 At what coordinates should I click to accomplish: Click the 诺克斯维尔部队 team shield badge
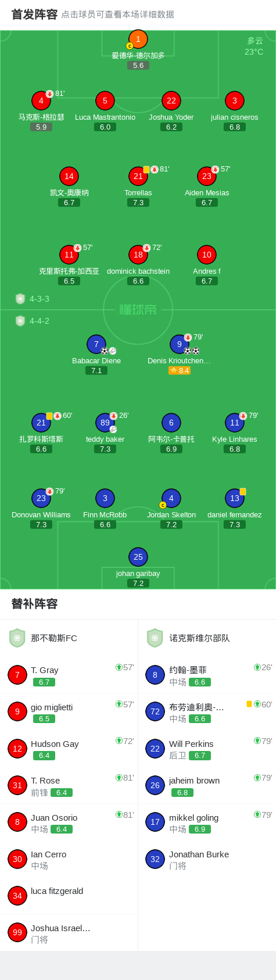tap(155, 638)
